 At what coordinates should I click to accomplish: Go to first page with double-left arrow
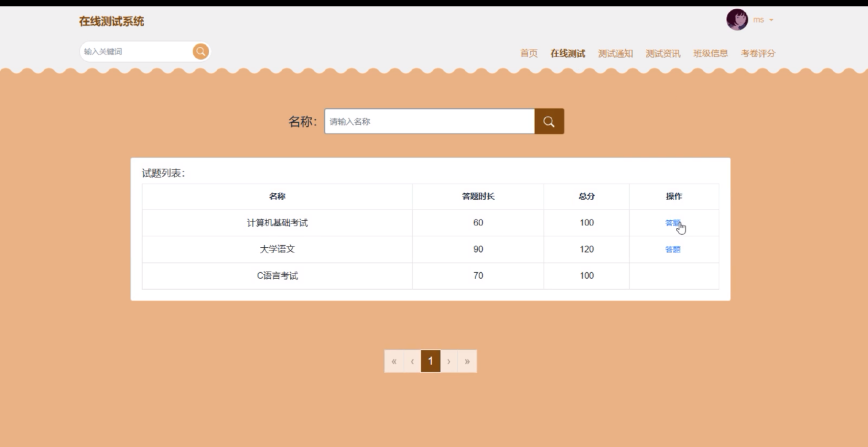click(x=394, y=361)
